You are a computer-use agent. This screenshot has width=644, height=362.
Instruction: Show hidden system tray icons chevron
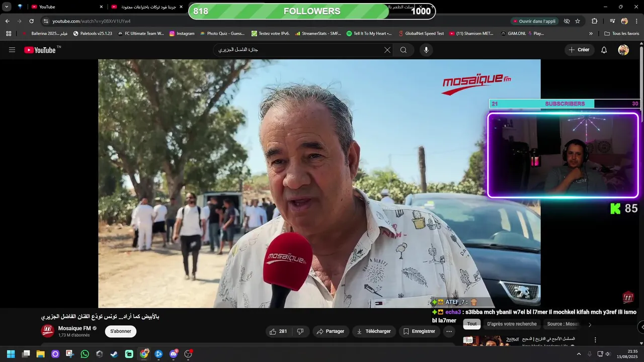(x=579, y=354)
